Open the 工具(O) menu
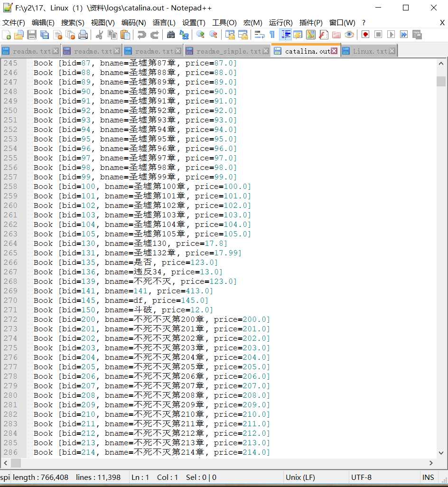 click(x=224, y=23)
